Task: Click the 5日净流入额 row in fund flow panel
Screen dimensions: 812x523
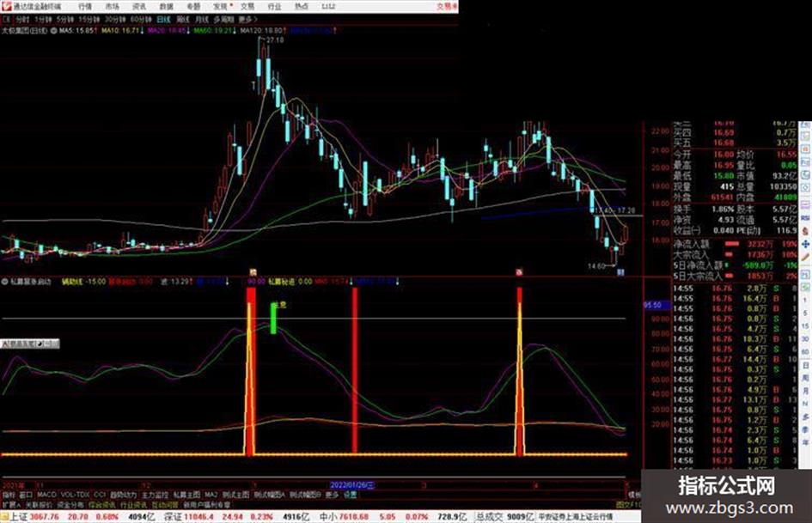Action: 735,265
